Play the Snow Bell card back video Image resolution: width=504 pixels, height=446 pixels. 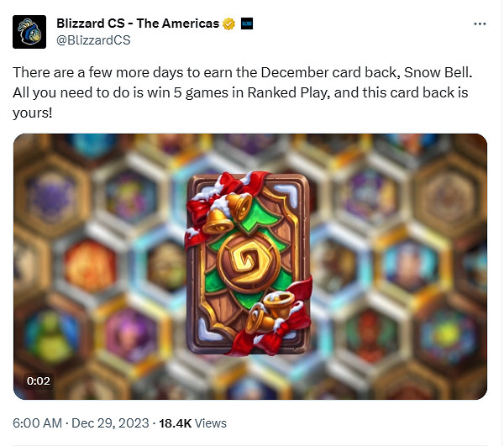[x=250, y=266]
